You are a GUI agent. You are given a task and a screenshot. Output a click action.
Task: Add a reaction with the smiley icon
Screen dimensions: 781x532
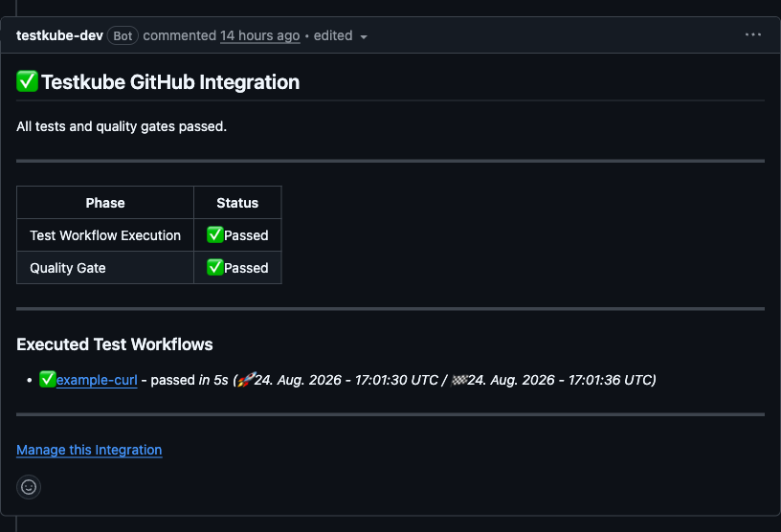tap(29, 487)
